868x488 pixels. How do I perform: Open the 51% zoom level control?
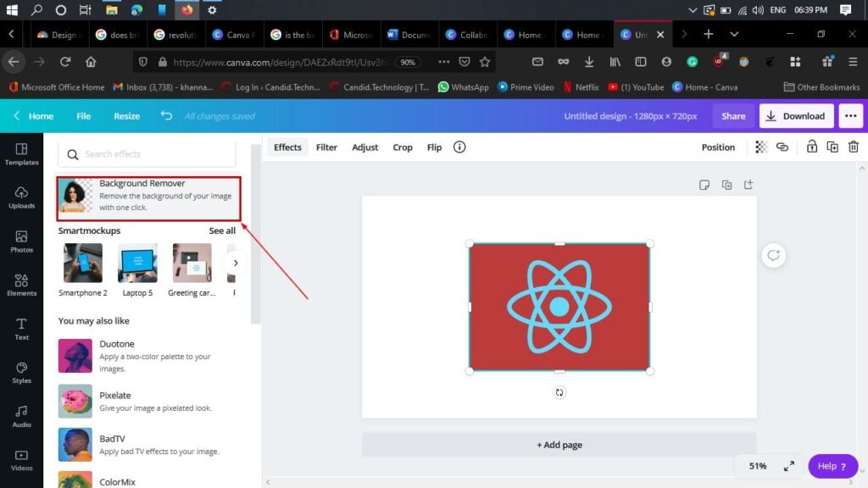point(757,466)
